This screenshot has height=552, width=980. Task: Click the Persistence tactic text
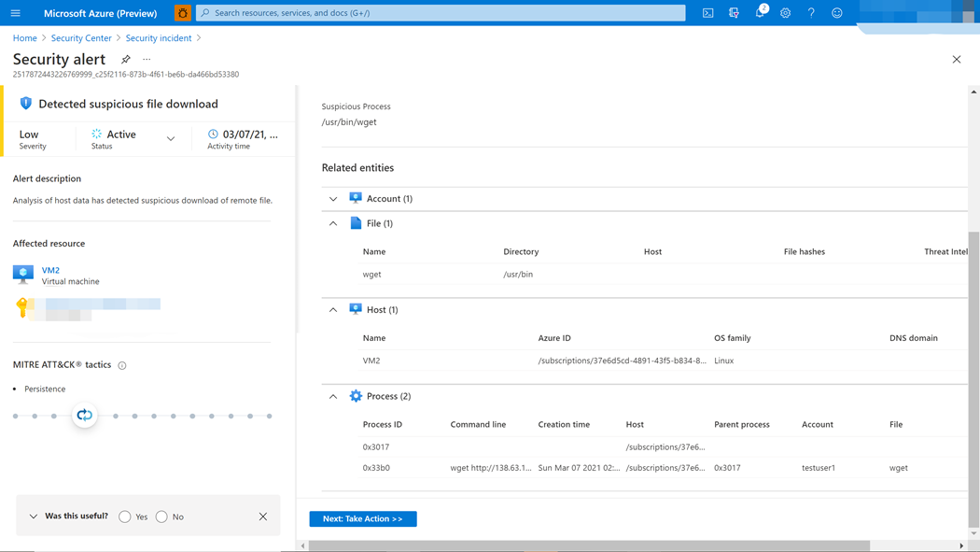point(45,389)
